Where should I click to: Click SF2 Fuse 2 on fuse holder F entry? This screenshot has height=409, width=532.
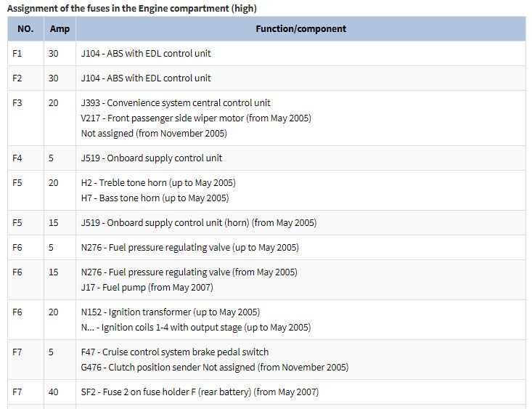200,392
